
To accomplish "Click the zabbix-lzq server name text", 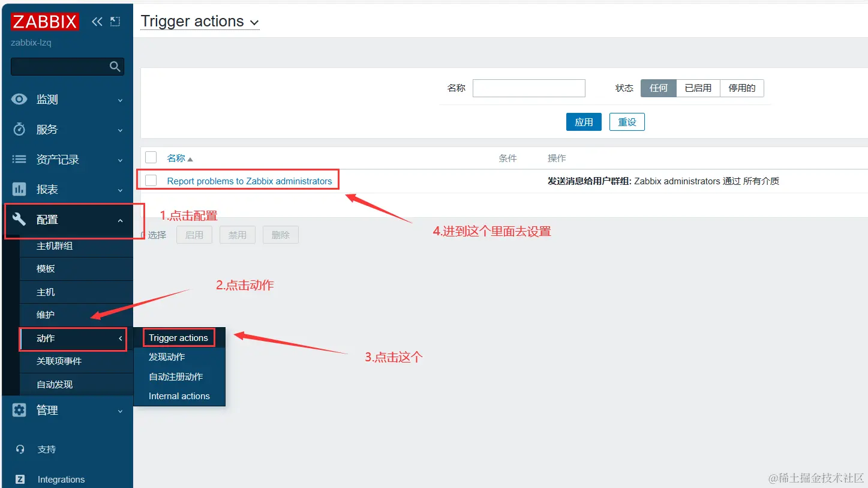I will coord(31,43).
